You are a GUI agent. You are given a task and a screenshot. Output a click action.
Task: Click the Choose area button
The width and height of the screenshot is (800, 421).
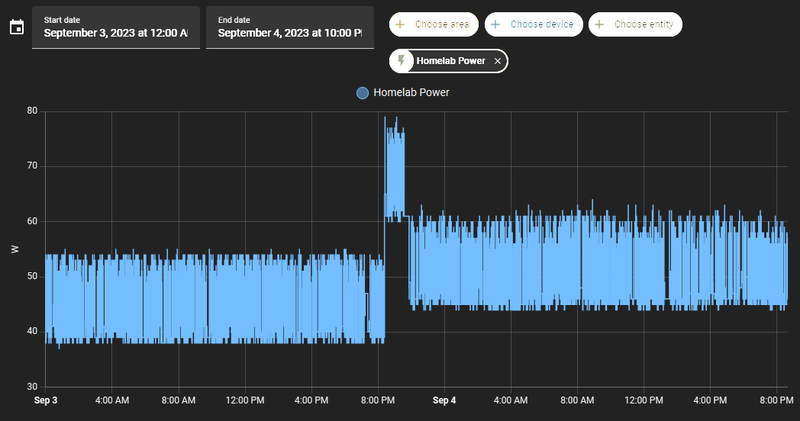point(434,24)
